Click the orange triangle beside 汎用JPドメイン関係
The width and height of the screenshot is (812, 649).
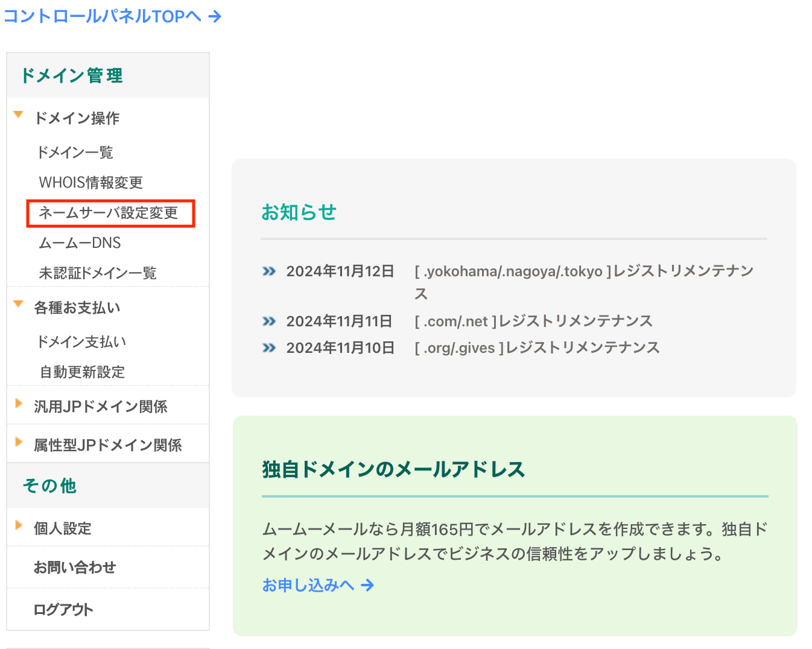click(x=19, y=402)
